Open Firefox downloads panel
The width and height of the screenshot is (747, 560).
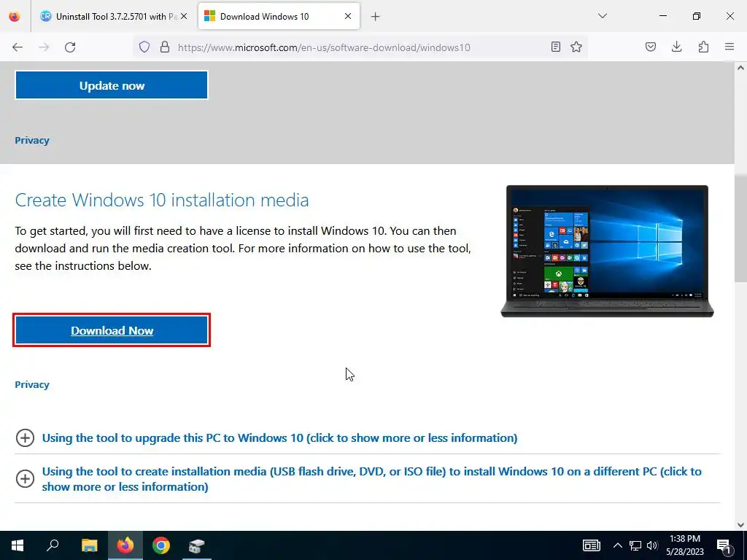point(676,47)
